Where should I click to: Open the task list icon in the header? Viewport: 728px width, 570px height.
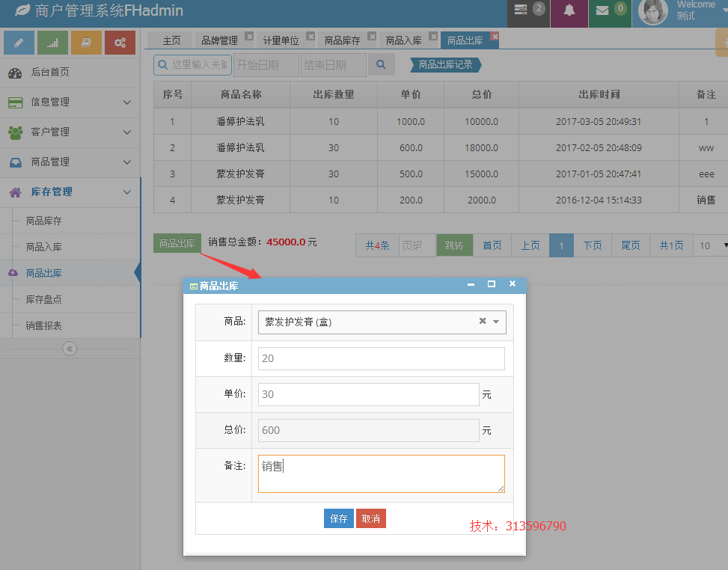point(521,9)
